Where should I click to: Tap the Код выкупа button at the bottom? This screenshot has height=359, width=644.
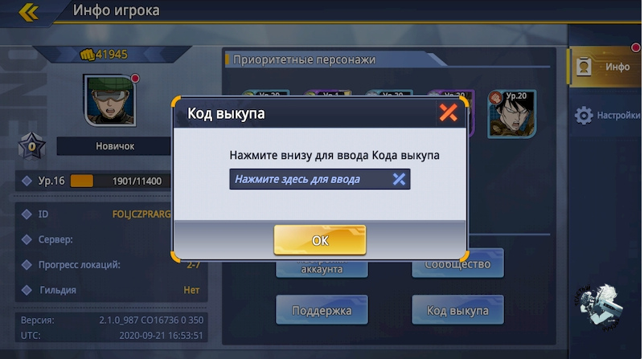457,310
